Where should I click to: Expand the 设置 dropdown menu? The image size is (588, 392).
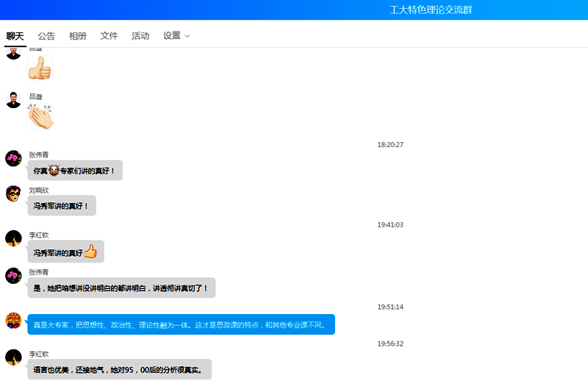176,36
